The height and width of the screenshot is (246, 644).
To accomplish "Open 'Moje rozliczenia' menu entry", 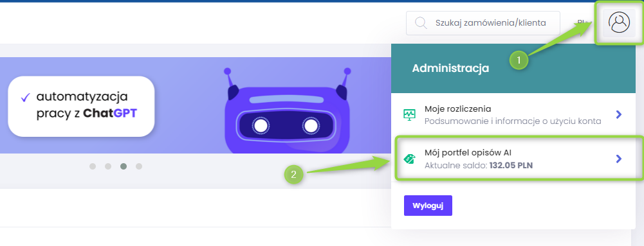I will pos(513,115).
